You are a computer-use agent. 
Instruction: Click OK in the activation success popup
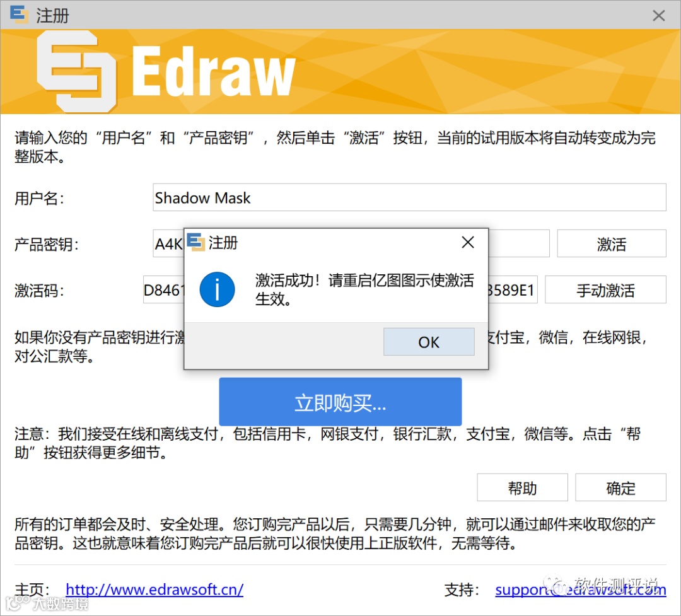429,342
